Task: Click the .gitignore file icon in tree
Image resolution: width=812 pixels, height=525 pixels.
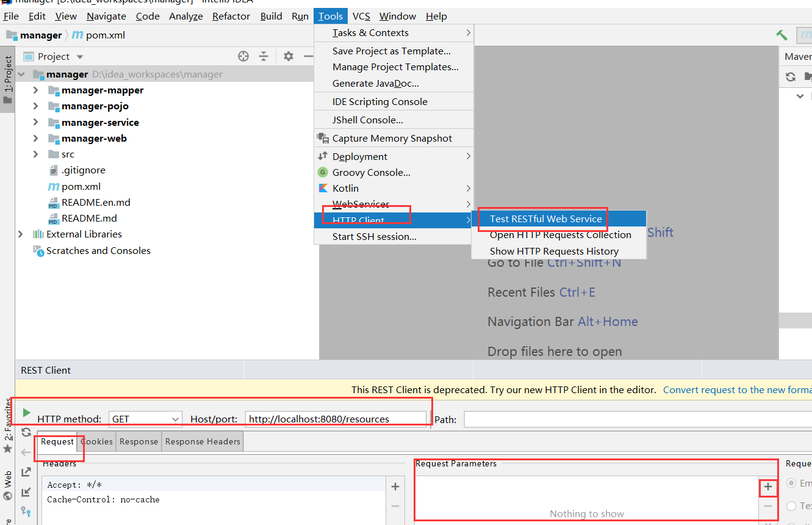Action: tap(53, 170)
